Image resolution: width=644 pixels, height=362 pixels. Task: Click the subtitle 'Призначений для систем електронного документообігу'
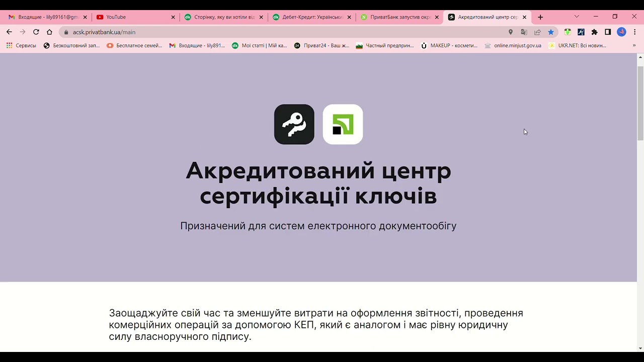318,226
